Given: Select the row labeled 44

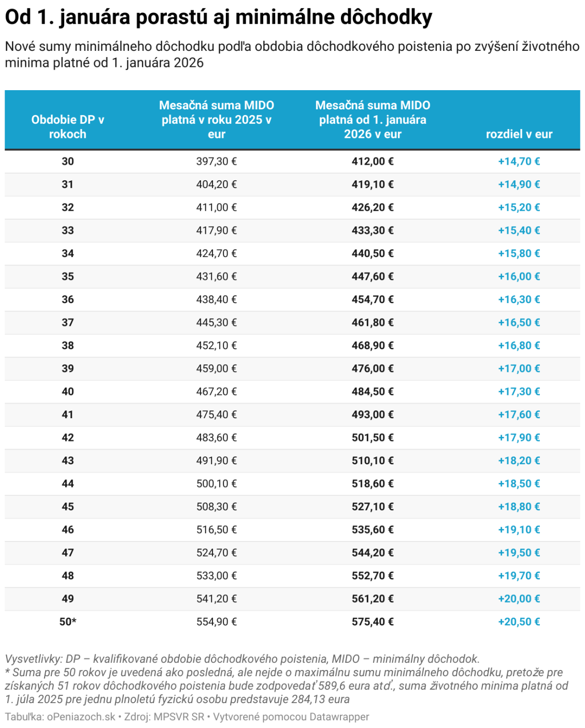Looking at the screenshot, I should 292,483.
